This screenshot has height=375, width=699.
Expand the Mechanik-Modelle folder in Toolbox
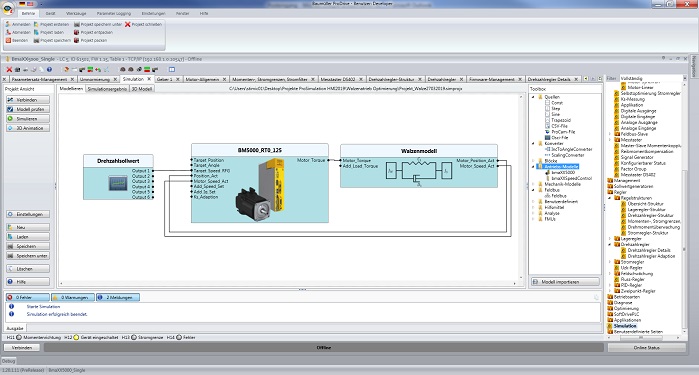[533, 184]
